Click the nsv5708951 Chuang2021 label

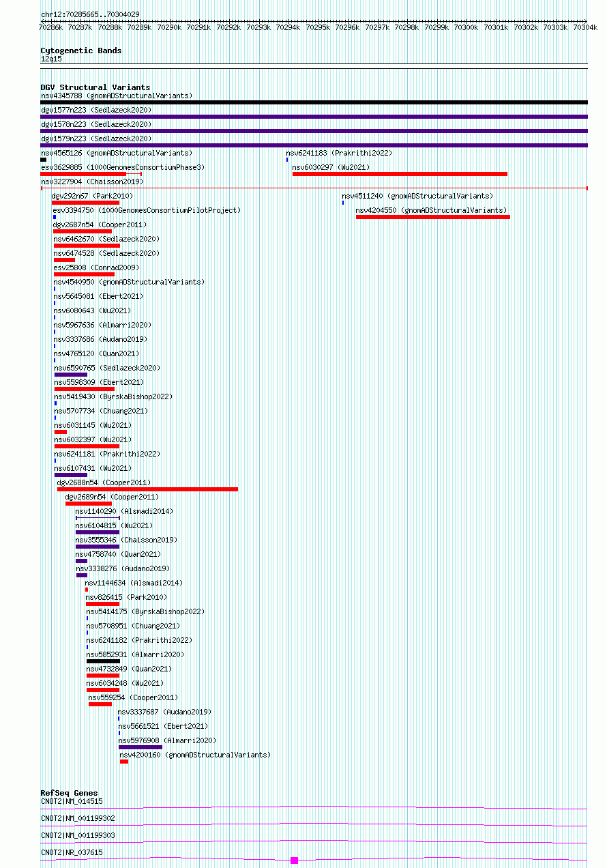[134, 626]
